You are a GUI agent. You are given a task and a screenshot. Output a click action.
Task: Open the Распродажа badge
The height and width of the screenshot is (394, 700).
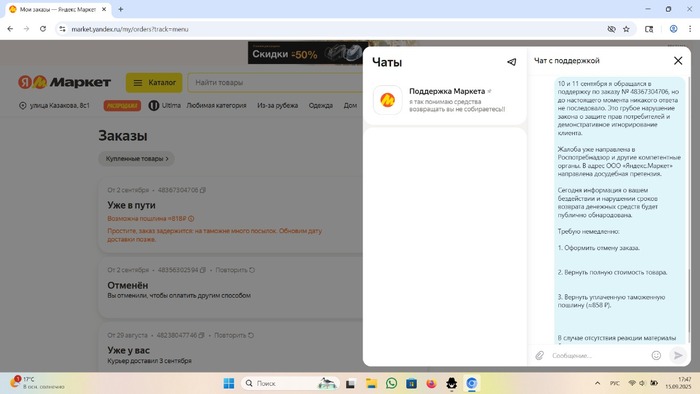click(x=122, y=106)
